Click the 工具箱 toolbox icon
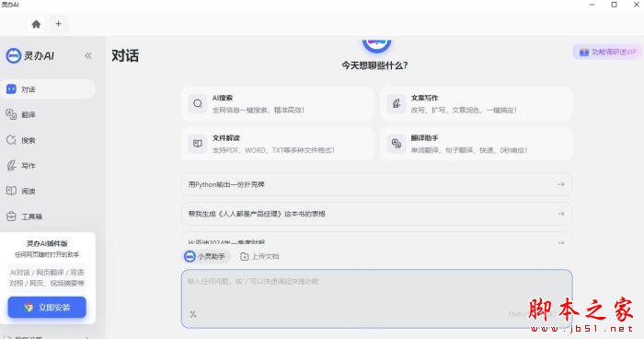 pyautogui.click(x=11, y=216)
